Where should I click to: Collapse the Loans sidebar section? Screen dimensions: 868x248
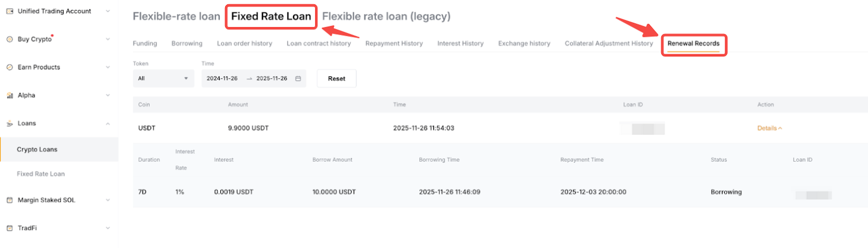point(107,124)
